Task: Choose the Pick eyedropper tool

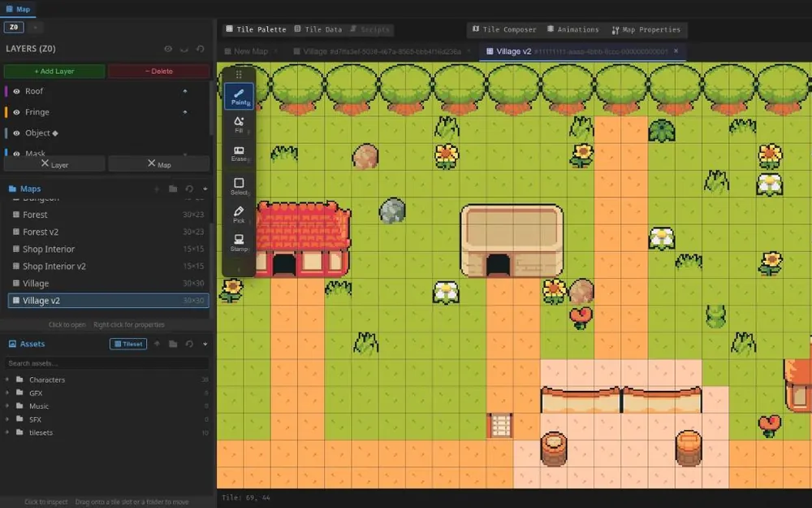Action: point(239,215)
